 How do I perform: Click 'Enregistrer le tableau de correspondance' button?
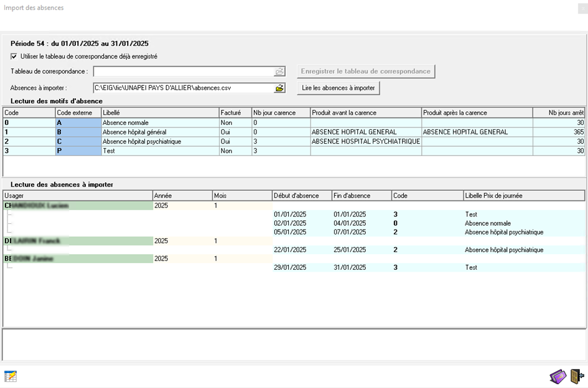tap(366, 72)
